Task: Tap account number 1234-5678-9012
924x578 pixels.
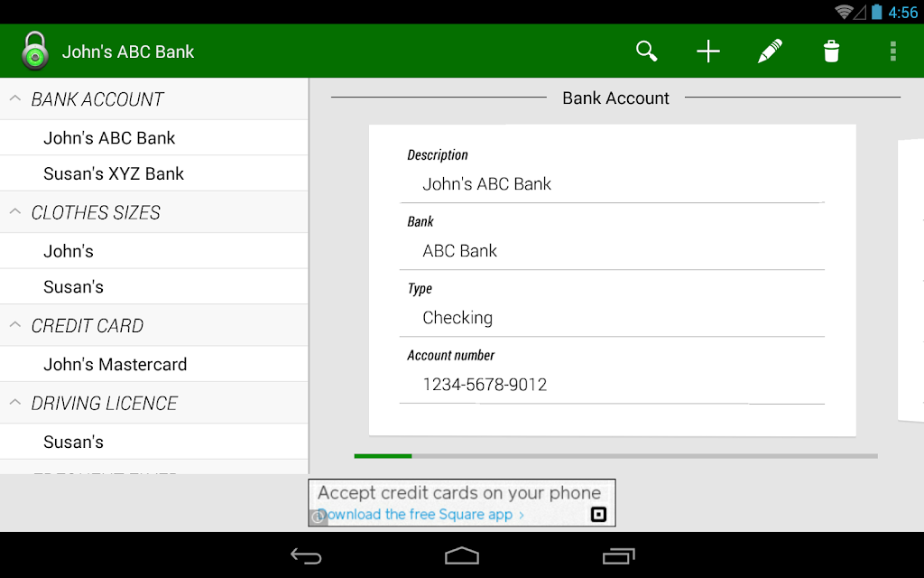Action: (x=485, y=385)
